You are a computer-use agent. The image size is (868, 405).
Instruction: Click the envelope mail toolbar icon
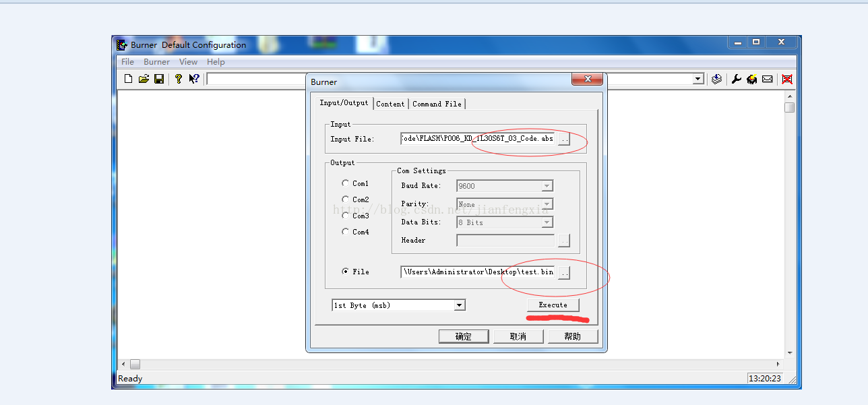point(768,79)
